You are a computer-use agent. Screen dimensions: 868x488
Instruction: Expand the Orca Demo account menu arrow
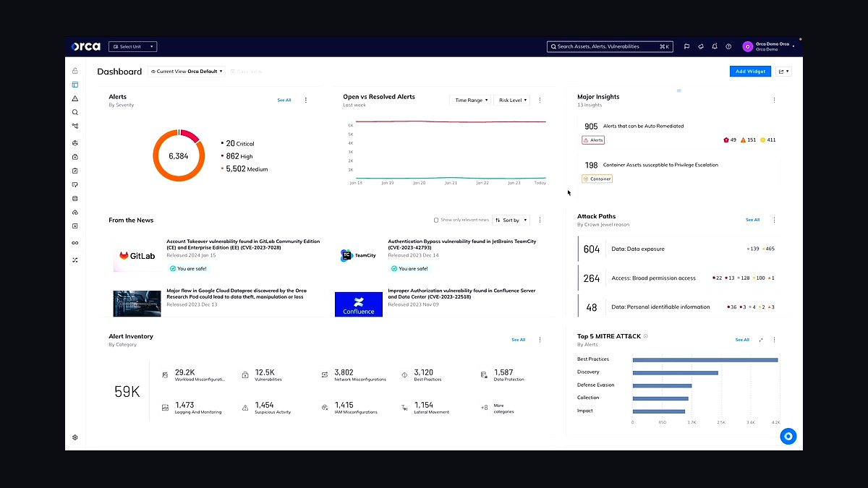(793, 46)
